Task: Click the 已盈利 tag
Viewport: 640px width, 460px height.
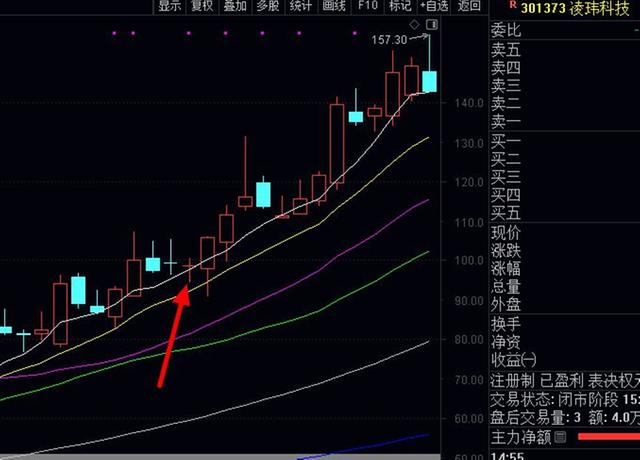Action: coord(561,381)
